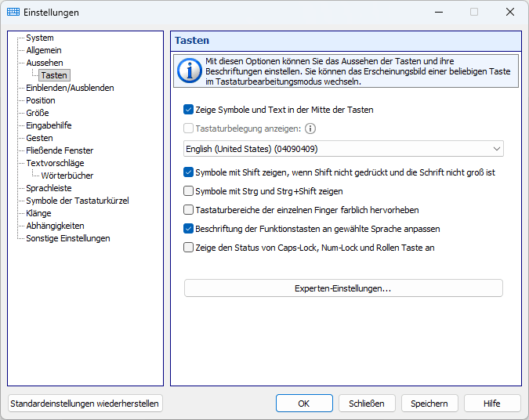Minimize the Einstellungen window

tap(439, 12)
